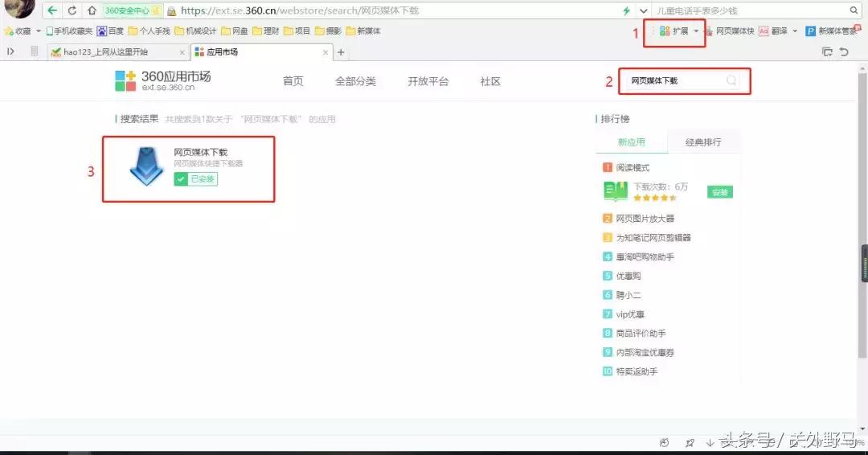This screenshot has height=455, width=868.
Task: Click the 翻译 translate extension
Action: pyautogui.click(x=773, y=31)
